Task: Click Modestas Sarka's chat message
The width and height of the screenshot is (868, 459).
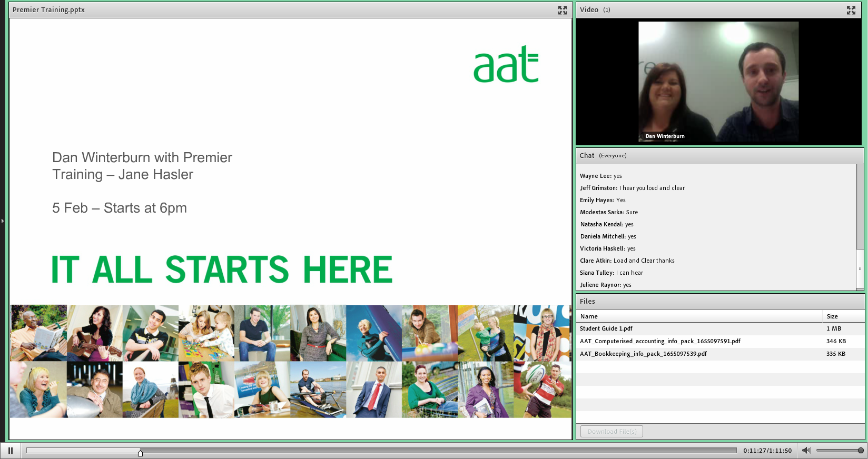Action: 609,212
